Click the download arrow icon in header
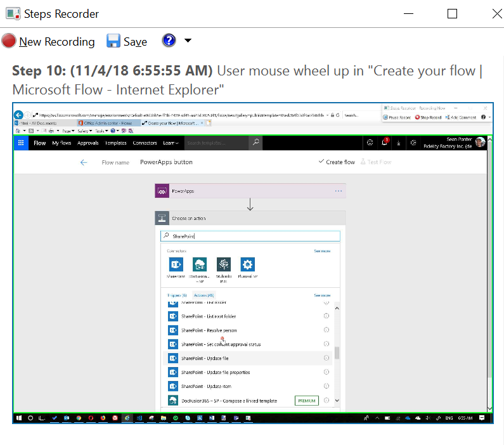Image resolution: width=504 pixels, height=445 pixels. [399, 143]
